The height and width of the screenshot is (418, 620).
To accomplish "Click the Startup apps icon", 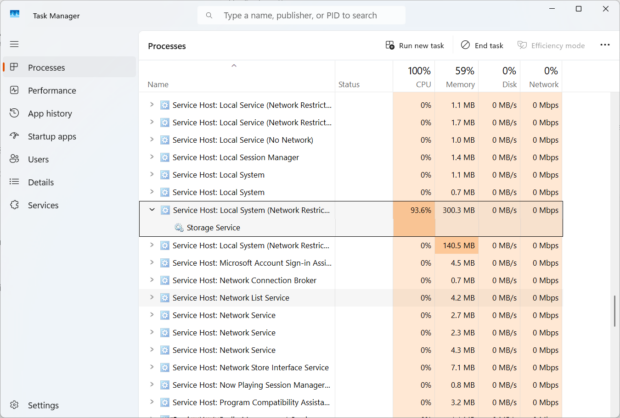I will 14,136.
